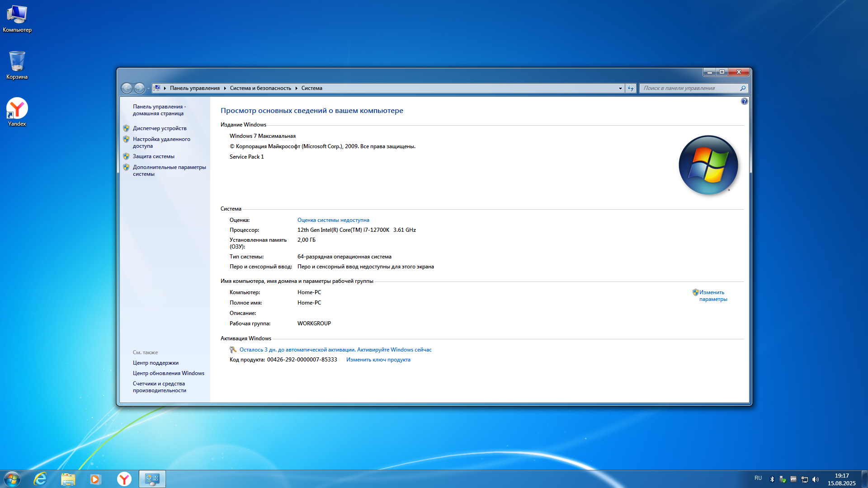Click the Windows logo image
This screenshot has width=868, height=488.
point(708,165)
